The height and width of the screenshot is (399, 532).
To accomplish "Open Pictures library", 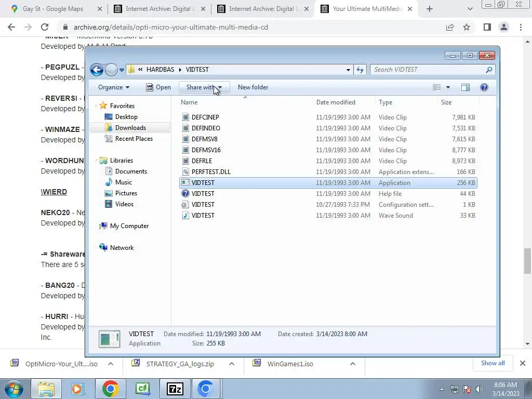I will pyautogui.click(x=126, y=193).
